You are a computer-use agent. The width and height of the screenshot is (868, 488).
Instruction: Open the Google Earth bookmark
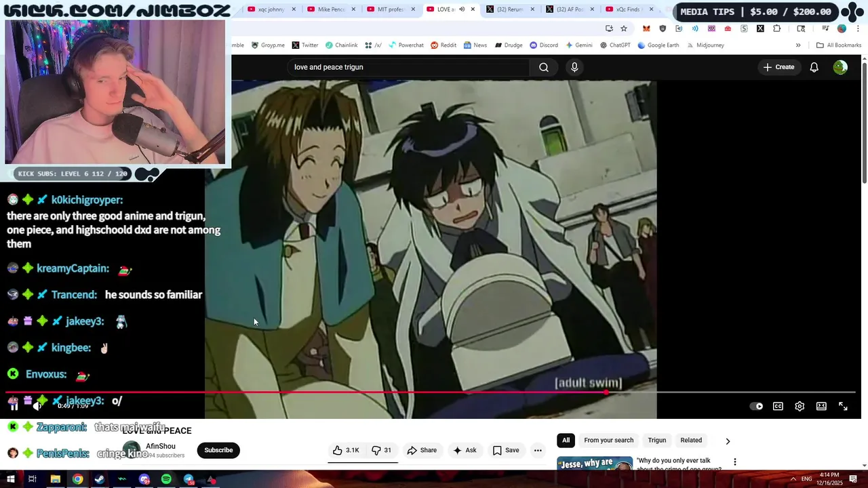658,45
